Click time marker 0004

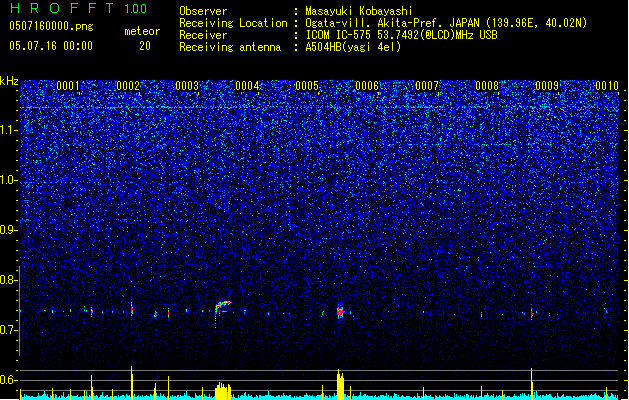tap(248, 85)
